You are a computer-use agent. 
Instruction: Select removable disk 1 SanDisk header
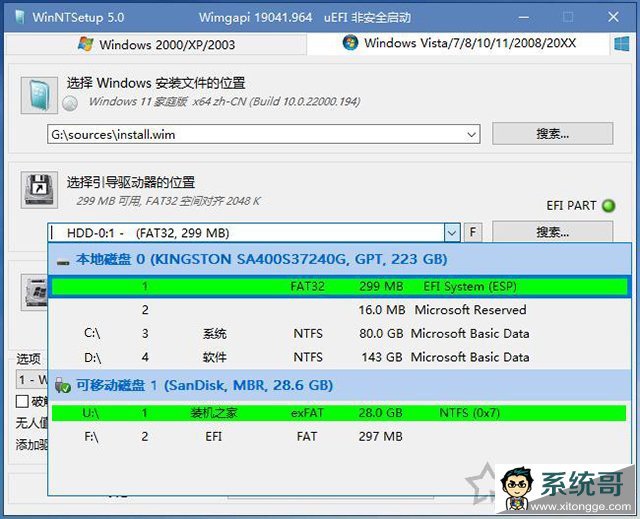[339, 385]
